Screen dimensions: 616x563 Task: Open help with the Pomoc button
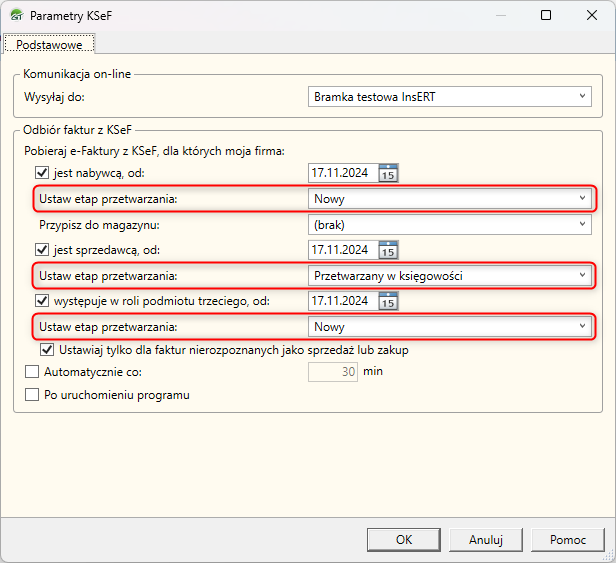(x=567, y=539)
